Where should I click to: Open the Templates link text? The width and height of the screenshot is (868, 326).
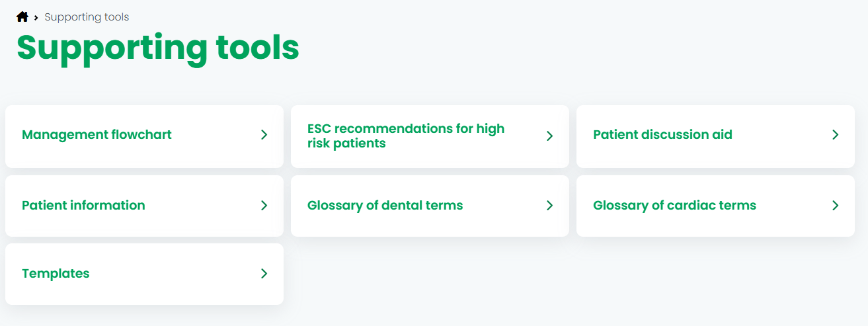[x=56, y=274]
